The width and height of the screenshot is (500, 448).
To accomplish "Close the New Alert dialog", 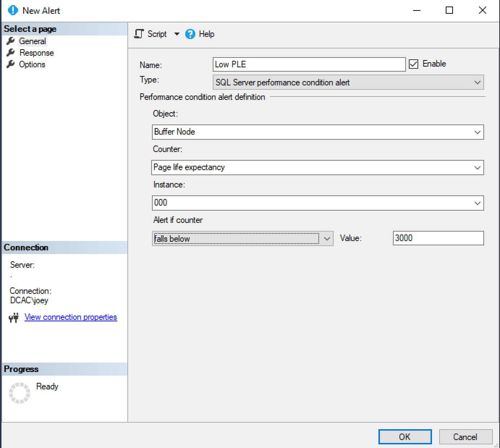I will pyautogui.click(x=482, y=10).
